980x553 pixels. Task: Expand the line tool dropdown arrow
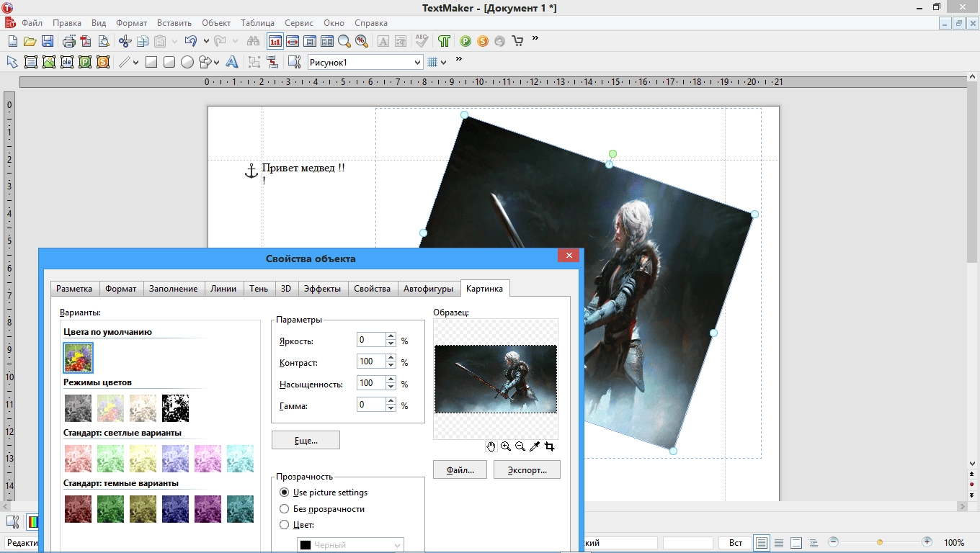pyautogui.click(x=135, y=63)
